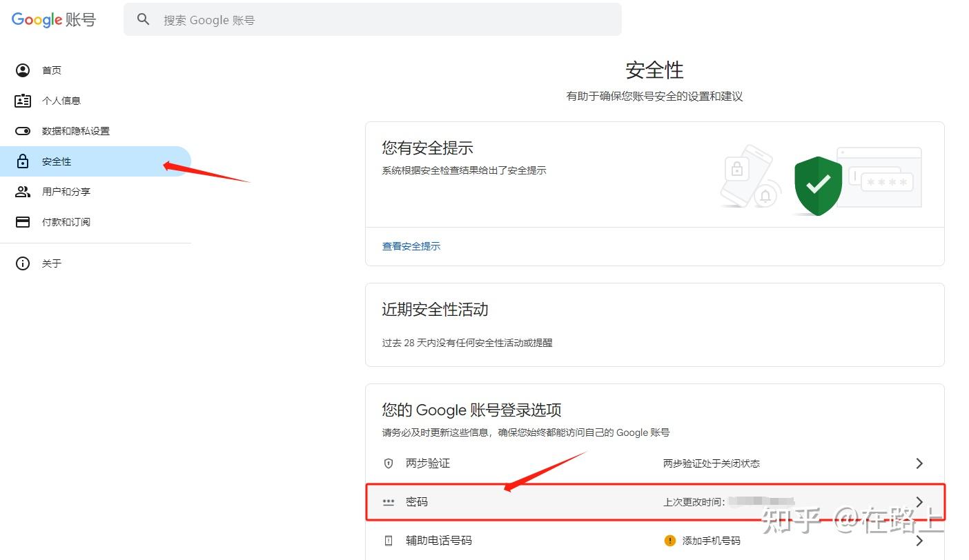Expand the 密码 chevron arrow

(x=919, y=502)
